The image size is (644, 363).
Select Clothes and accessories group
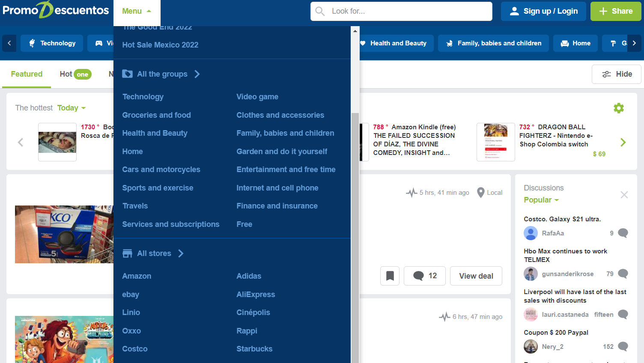280,115
